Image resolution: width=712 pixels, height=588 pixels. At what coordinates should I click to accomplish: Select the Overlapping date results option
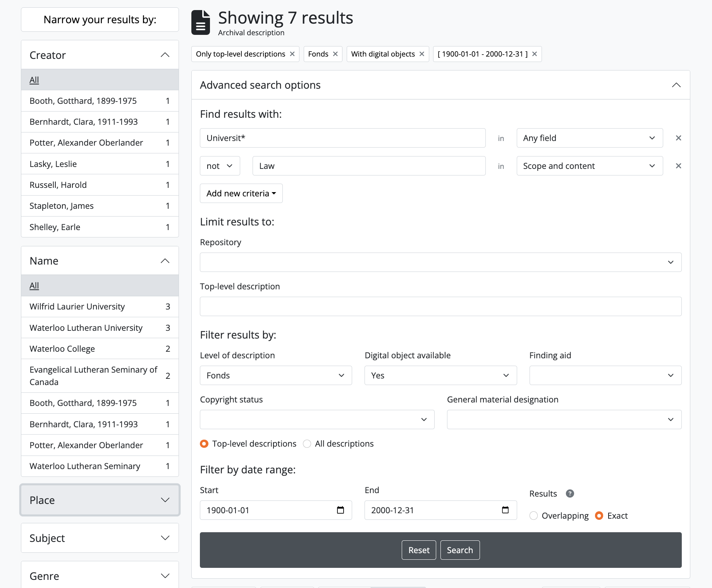[x=534, y=516]
